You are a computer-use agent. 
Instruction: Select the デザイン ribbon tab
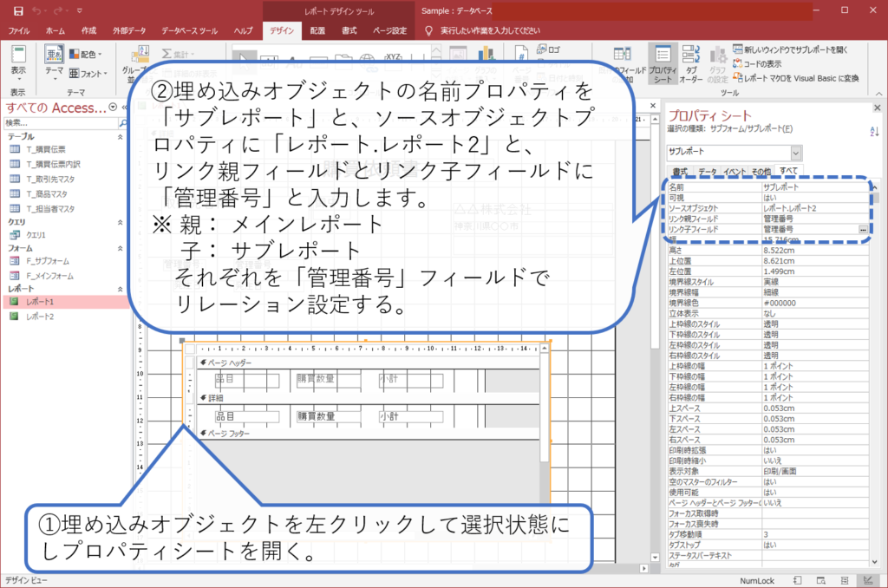pyautogui.click(x=282, y=30)
